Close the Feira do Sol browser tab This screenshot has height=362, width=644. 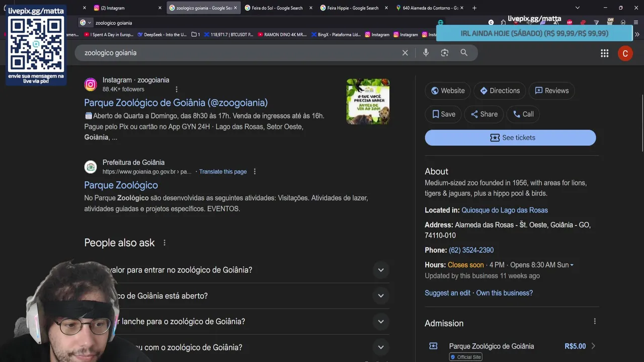coord(310,8)
